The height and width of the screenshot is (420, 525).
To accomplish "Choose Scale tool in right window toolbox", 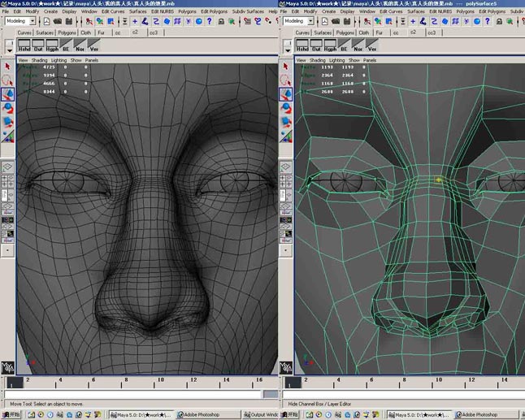I will coord(285,122).
